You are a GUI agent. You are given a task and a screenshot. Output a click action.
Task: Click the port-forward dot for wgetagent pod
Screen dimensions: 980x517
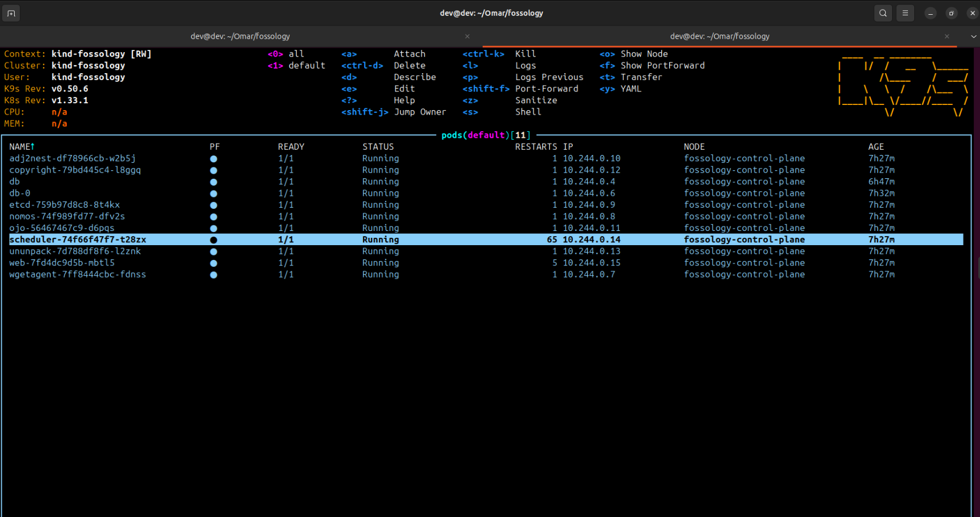tap(214, 275)
